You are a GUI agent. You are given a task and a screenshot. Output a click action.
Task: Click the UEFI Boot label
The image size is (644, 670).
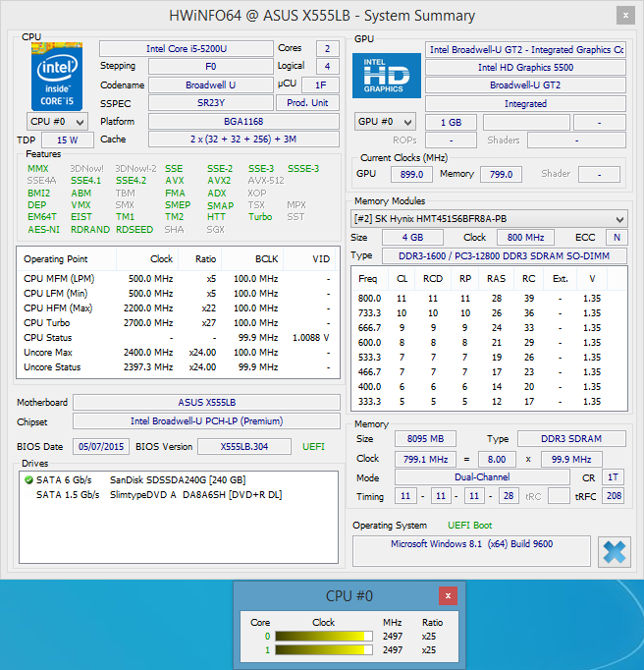[470, 526]
